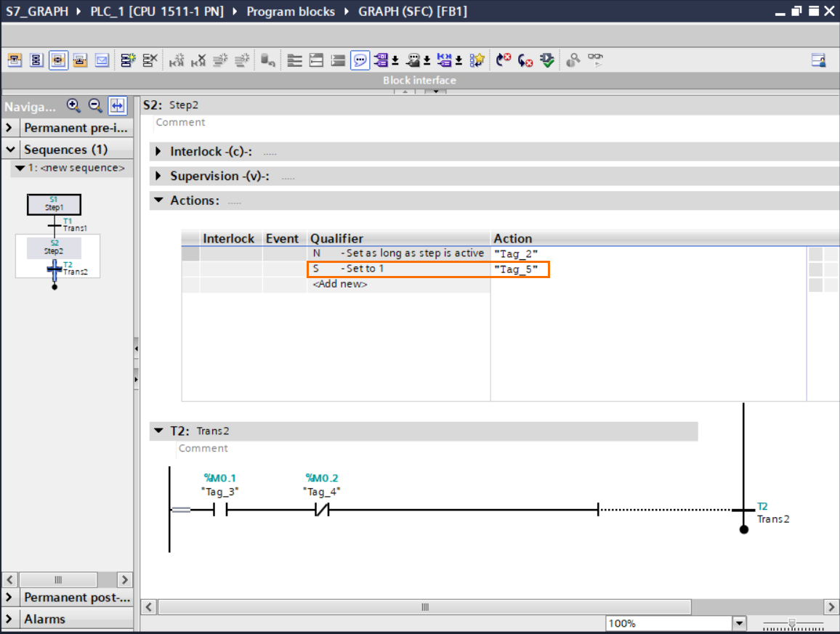Open the permanent instructions view in the toolbar
Viewport: 840px width, 634px height.
(81, 60)
